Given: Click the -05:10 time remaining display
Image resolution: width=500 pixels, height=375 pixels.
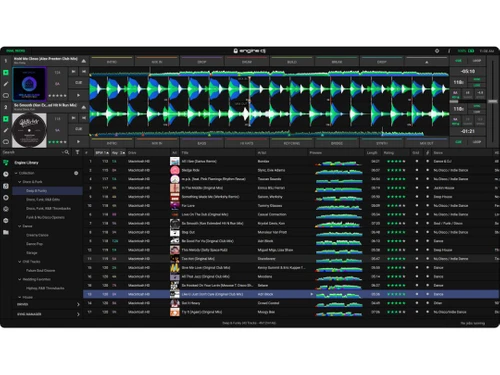Looking at the screenshot, I should (x=468, y=71).
